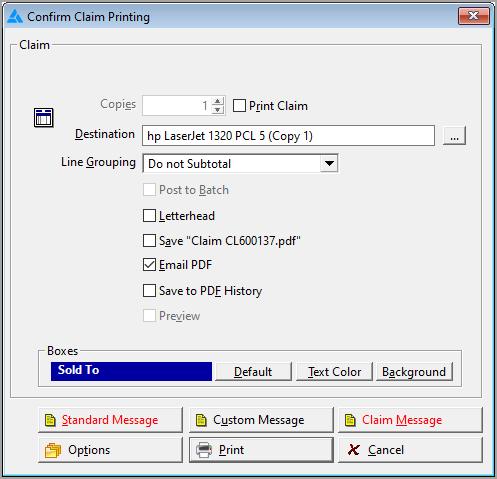Open the Line Grouping dropdown arrow
This screenshot has width=497, height=479.
coord(329,163)
